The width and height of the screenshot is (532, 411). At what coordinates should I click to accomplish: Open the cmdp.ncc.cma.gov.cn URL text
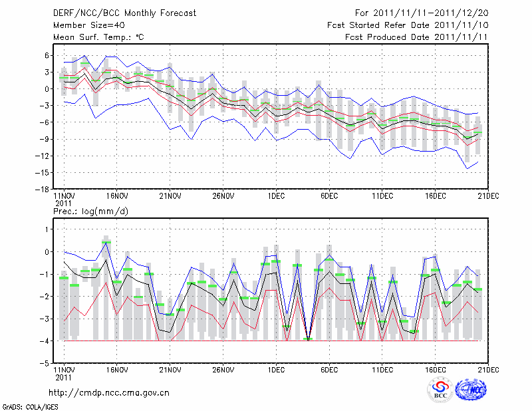click(109, 392)
